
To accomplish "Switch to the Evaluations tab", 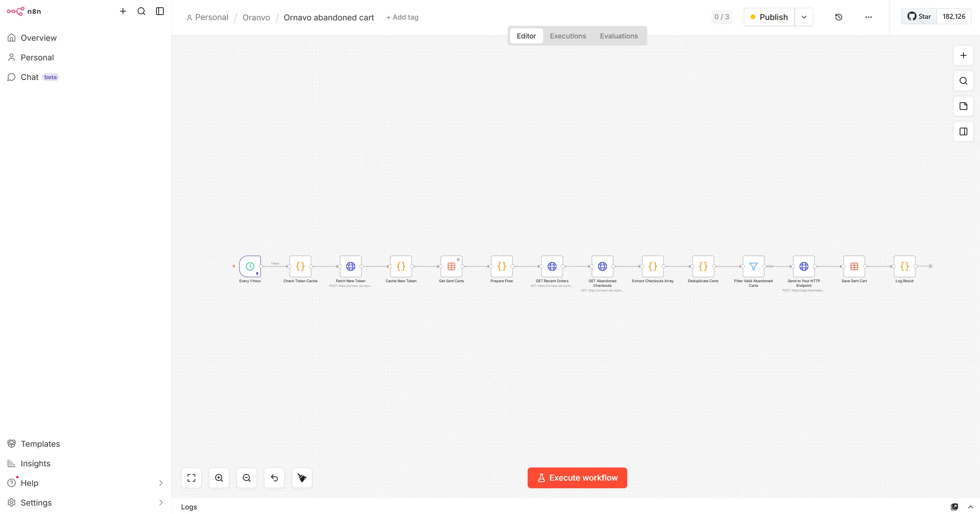I will [618, 36].
